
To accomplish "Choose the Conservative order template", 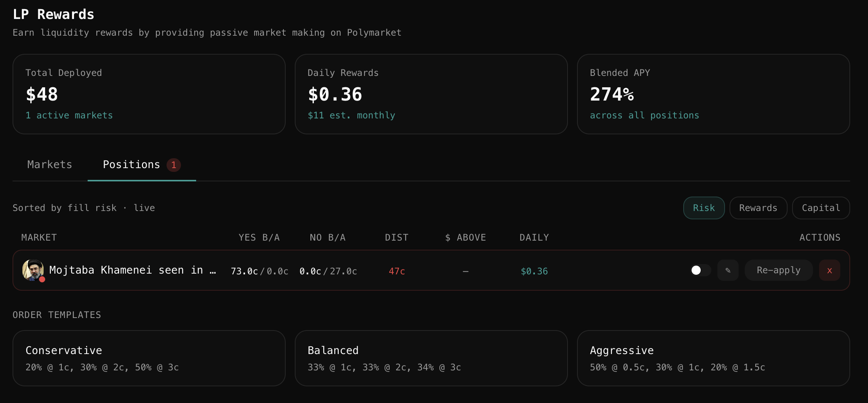I will pyautogui.click(x=149, y=358).
